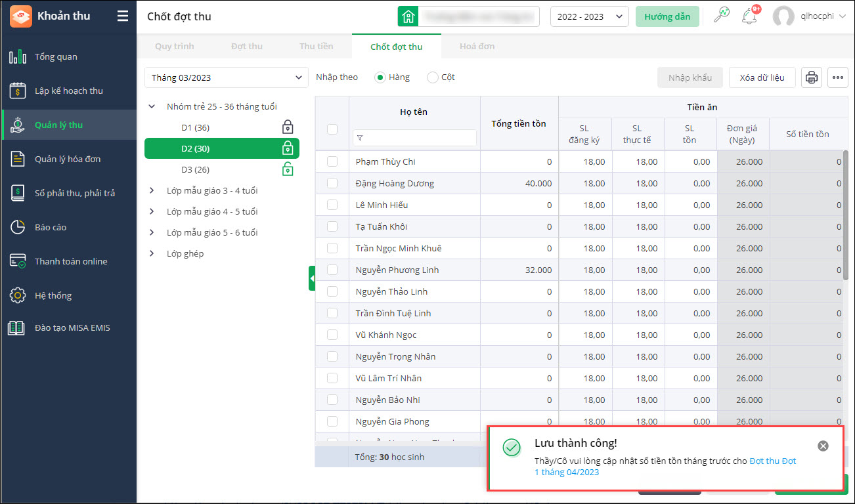
Task: Click the printer icon button
Action: 812,77
